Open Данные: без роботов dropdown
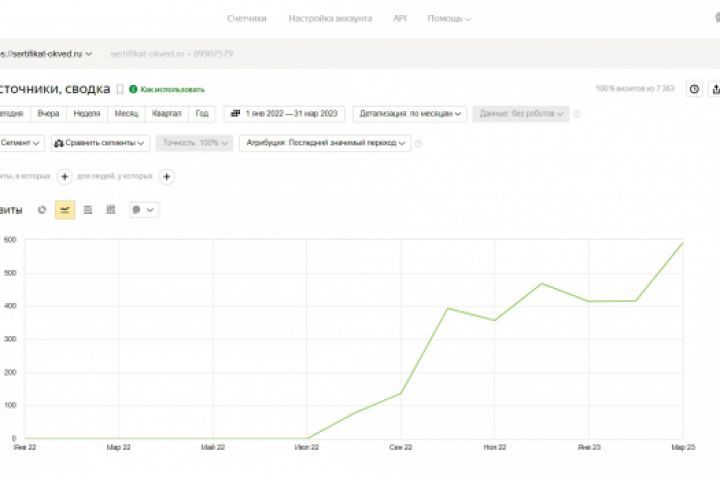 [x=521, y=113]
